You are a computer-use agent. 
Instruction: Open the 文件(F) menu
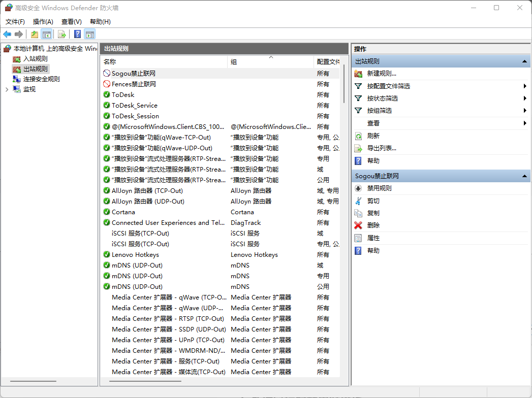click(15, 22)
